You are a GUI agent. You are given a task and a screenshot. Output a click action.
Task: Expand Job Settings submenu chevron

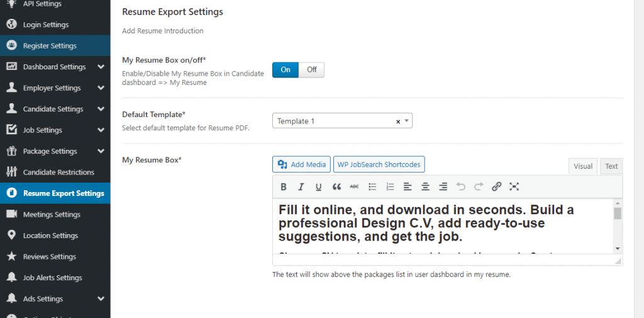101,130
